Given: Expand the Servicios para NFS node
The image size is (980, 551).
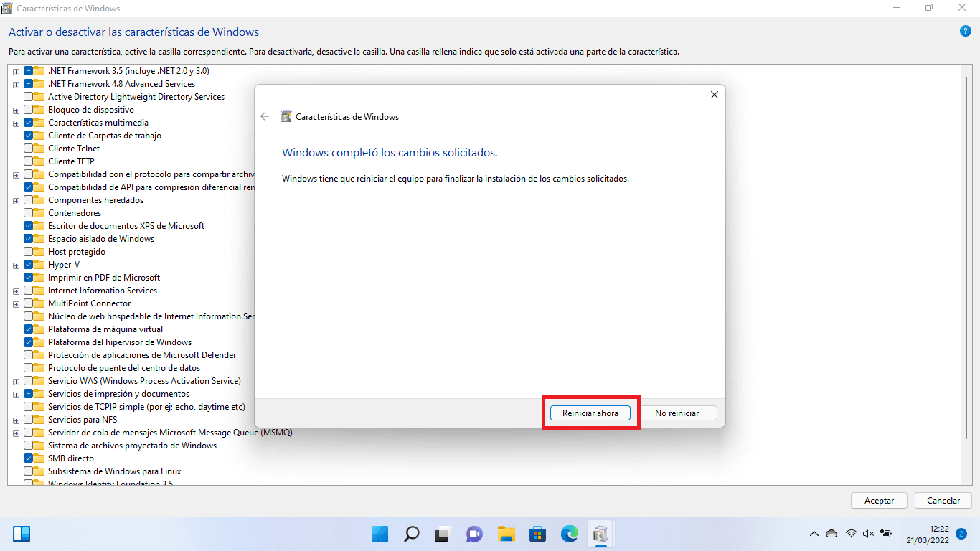Looking at the screenshot, I should click(x=16, y=420).
